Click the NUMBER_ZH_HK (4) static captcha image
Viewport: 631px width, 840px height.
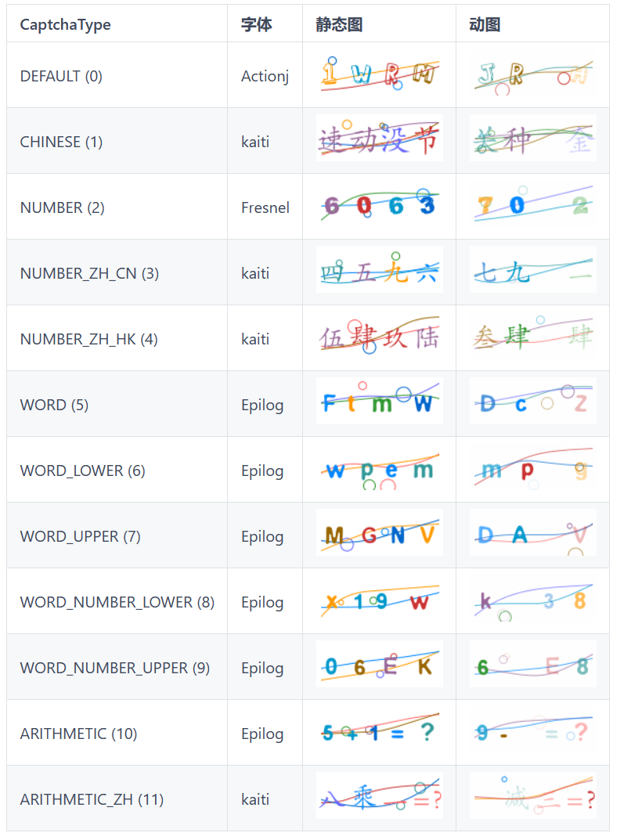coord(380,337)
